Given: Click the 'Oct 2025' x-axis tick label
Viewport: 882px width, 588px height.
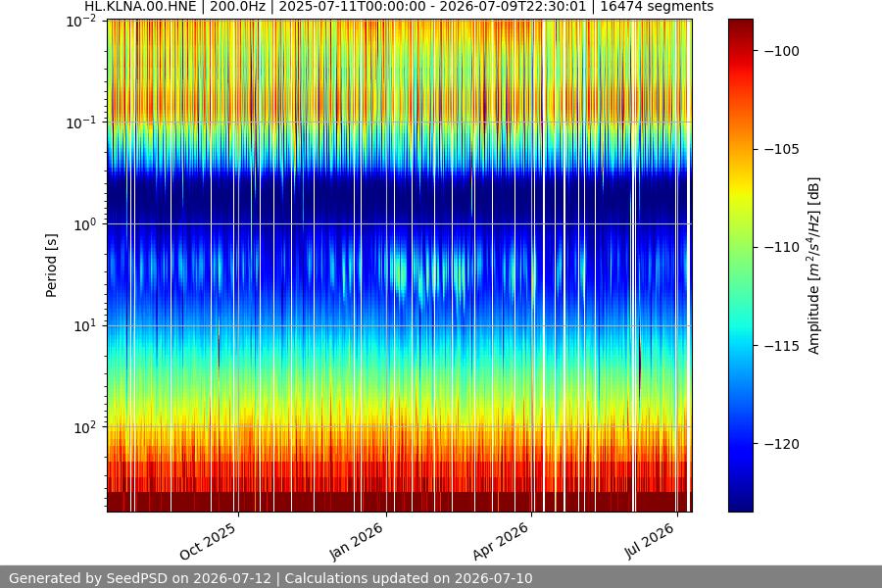Looking at the screenshot, I should point(208,541).
